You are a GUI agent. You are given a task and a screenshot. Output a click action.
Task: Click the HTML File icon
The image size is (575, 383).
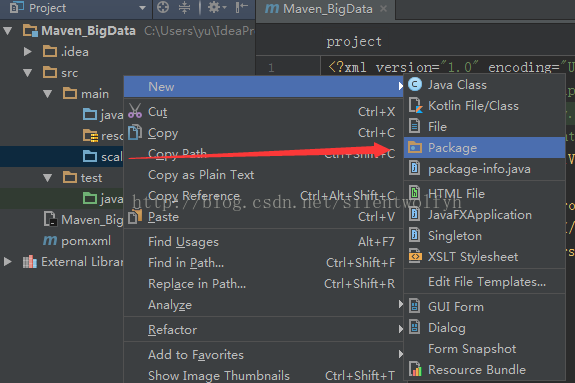click(x=415, y=193)
